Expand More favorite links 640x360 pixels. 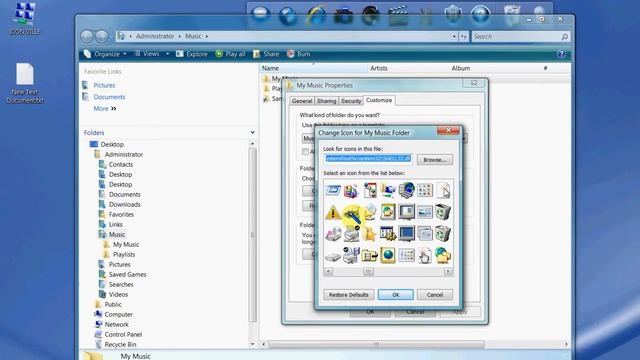(105, 109)
